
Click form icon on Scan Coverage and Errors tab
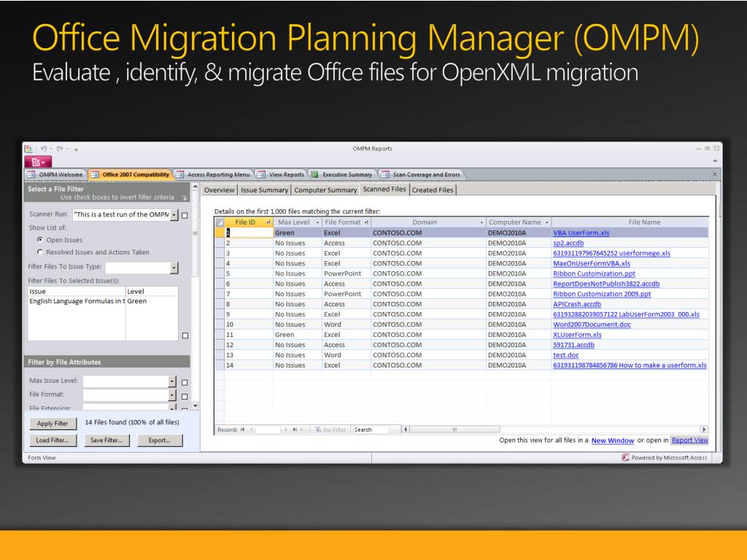point(385,175)
